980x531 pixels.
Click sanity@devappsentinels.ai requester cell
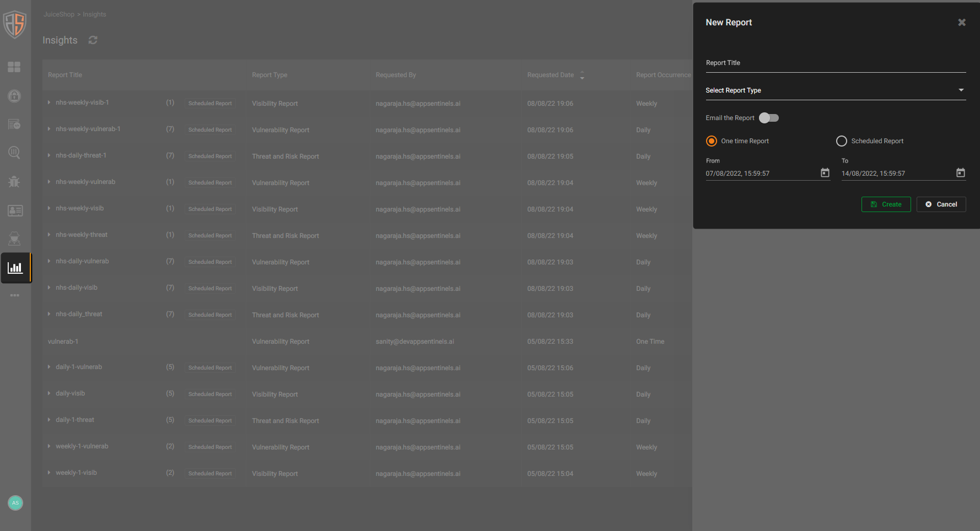[x=415, y=342]
